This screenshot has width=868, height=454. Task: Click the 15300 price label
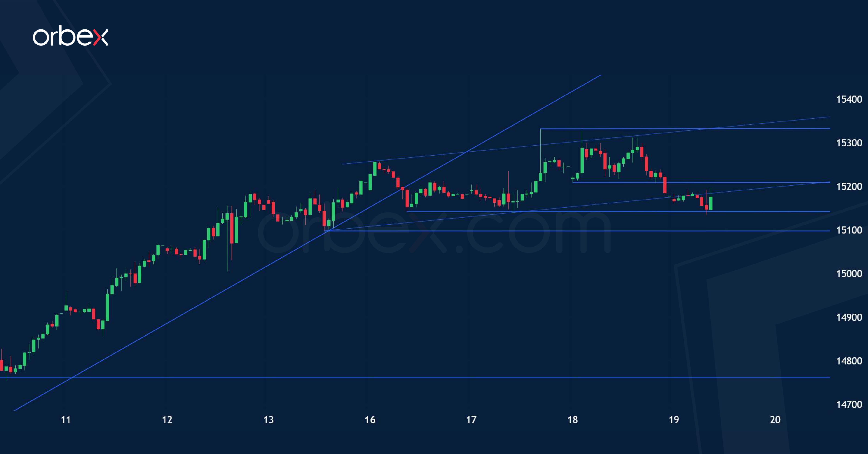(849, 143)
